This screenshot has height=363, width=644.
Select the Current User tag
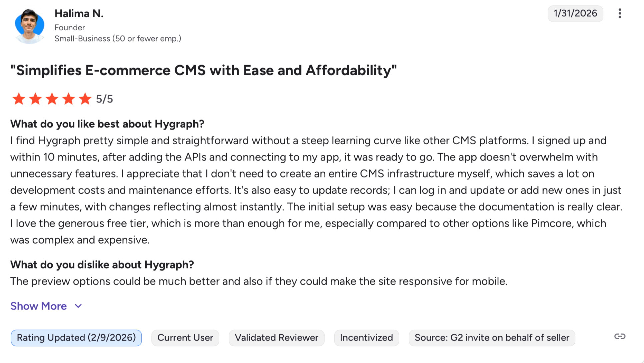click(x=185, y=338)
